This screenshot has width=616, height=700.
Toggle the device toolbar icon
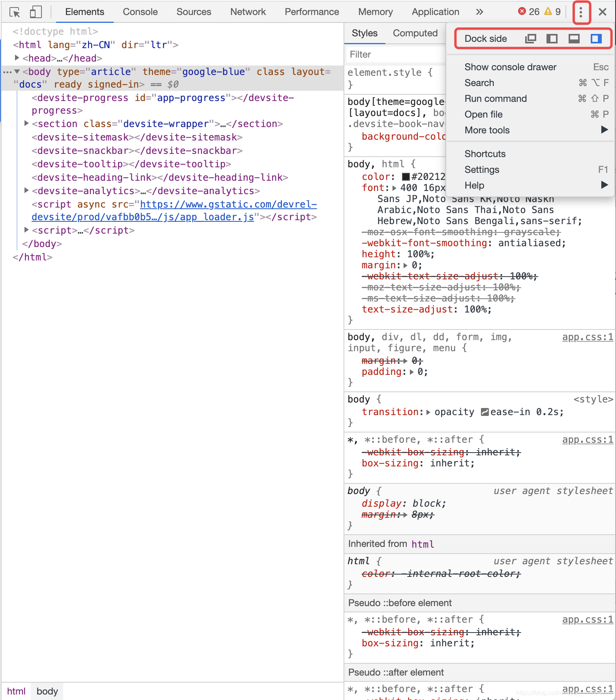click(x=36, y=12)
